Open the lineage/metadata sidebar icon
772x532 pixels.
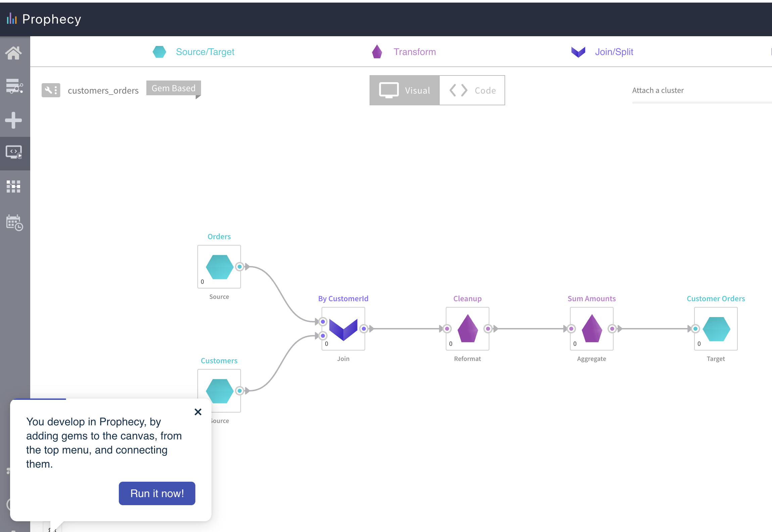coord(14,87)
